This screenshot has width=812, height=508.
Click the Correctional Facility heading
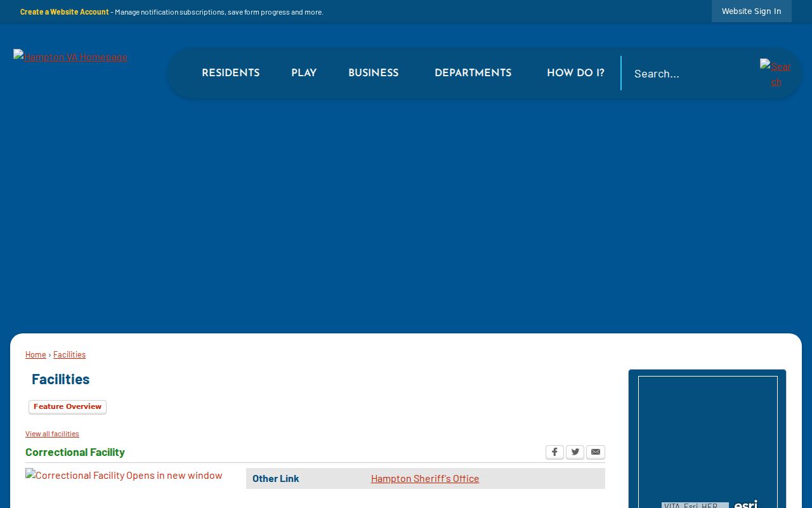pyautogui.click(x=75, y=452)
